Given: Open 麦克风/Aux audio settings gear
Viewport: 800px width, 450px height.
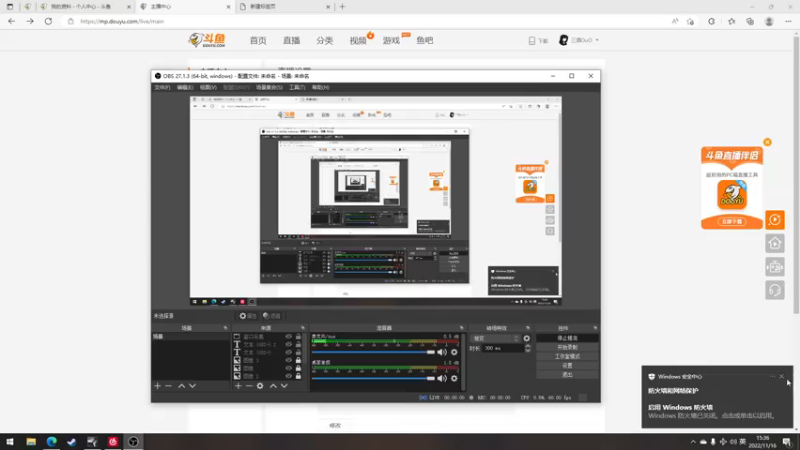Looking at the screenshot, I should [x=454, y=352].
